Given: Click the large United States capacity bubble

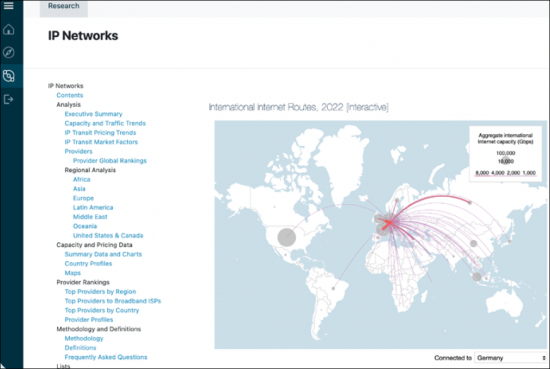Looking at the screenshot, I should (287, 237).
